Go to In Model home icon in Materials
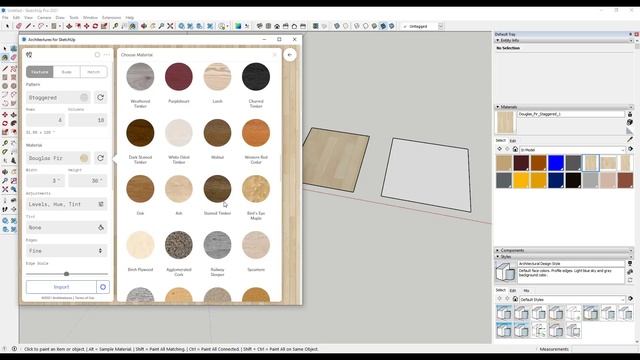 point(515,149)
